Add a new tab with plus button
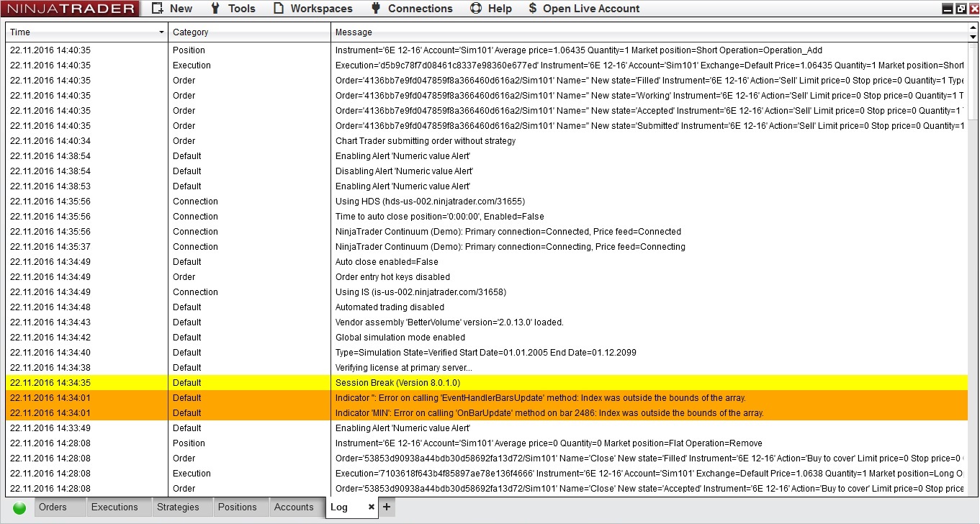The width and height of the screenshot is (980, 524). 387,507
